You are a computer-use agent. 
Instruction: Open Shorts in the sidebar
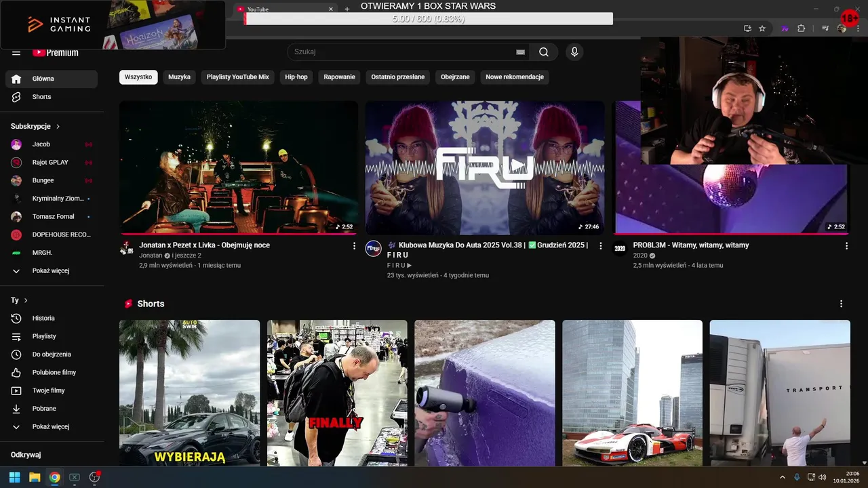pos(52,97)
